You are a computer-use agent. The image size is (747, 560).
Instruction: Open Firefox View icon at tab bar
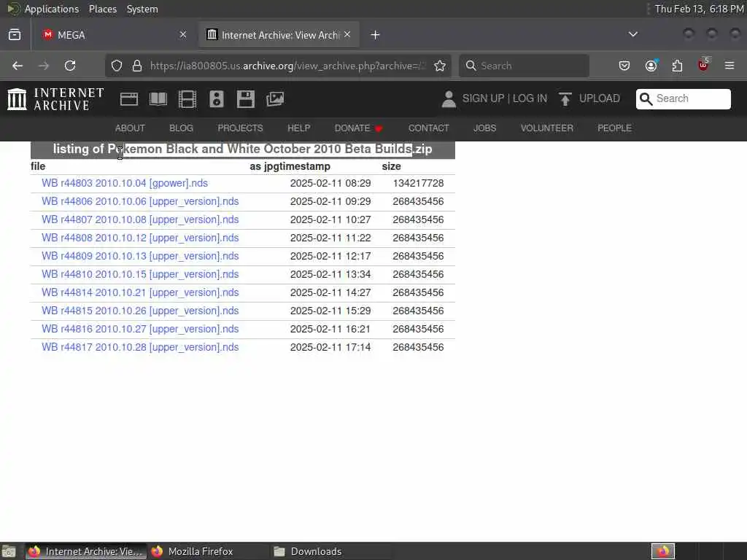15,35
